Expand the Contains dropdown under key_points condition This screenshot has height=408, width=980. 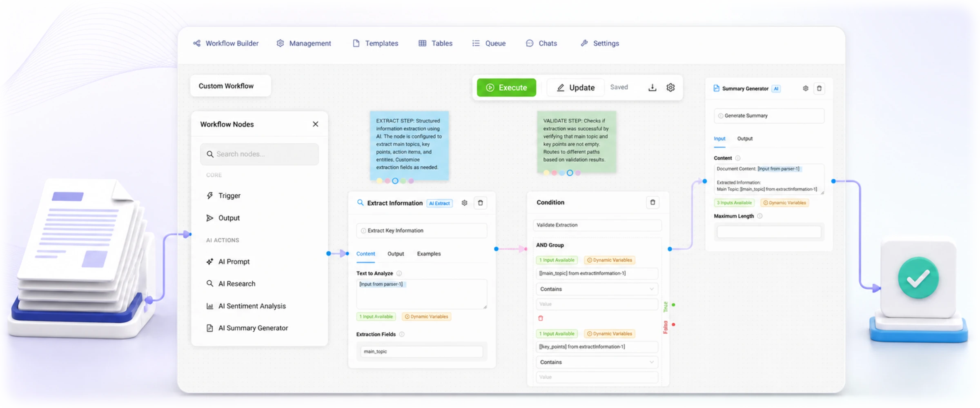click(x=597, y=362)
